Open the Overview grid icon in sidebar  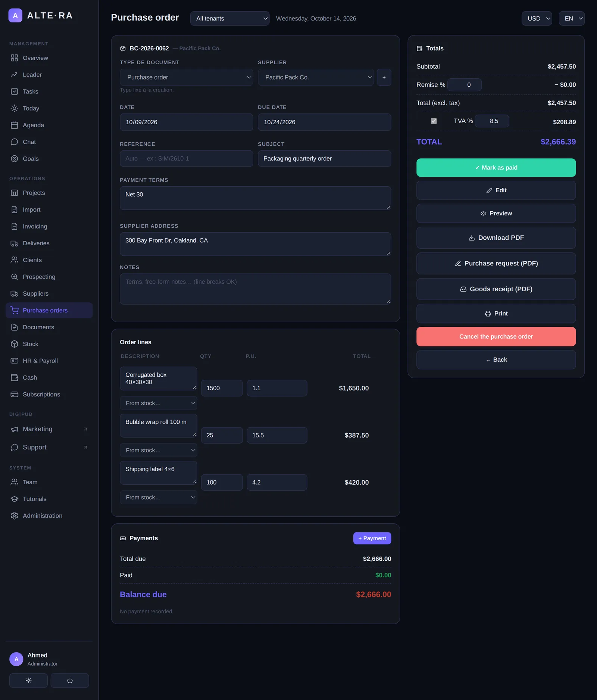14,58
